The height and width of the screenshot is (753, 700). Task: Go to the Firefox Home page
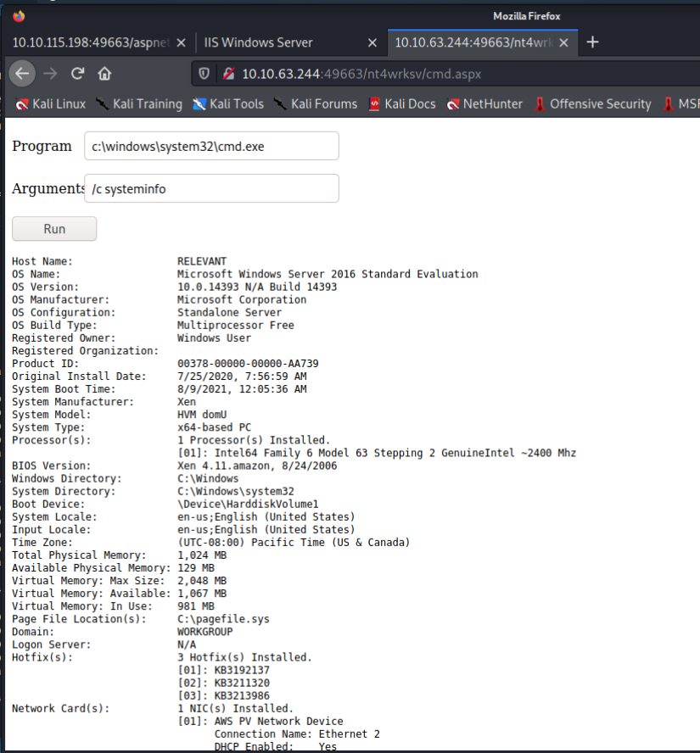[104, 73]
